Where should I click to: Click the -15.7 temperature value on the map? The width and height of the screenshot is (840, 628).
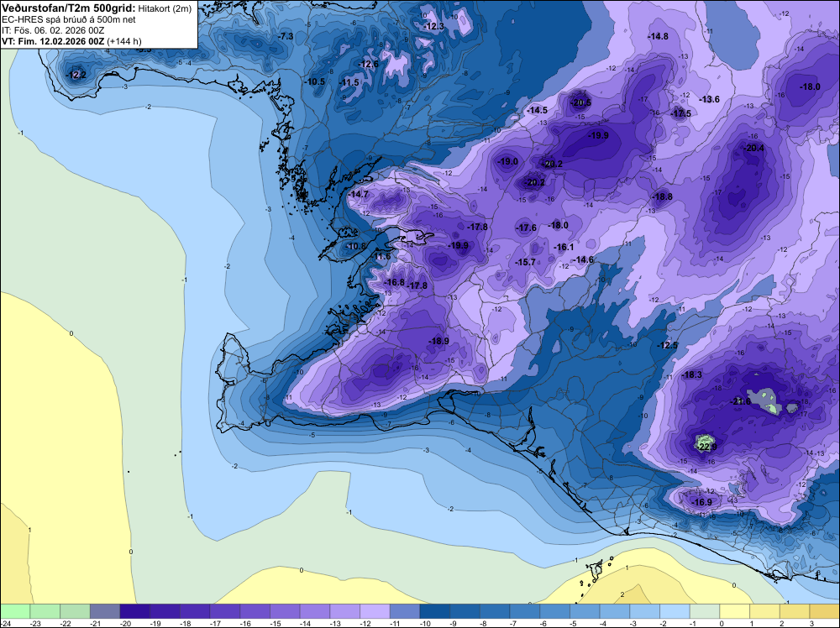point(525,262)
